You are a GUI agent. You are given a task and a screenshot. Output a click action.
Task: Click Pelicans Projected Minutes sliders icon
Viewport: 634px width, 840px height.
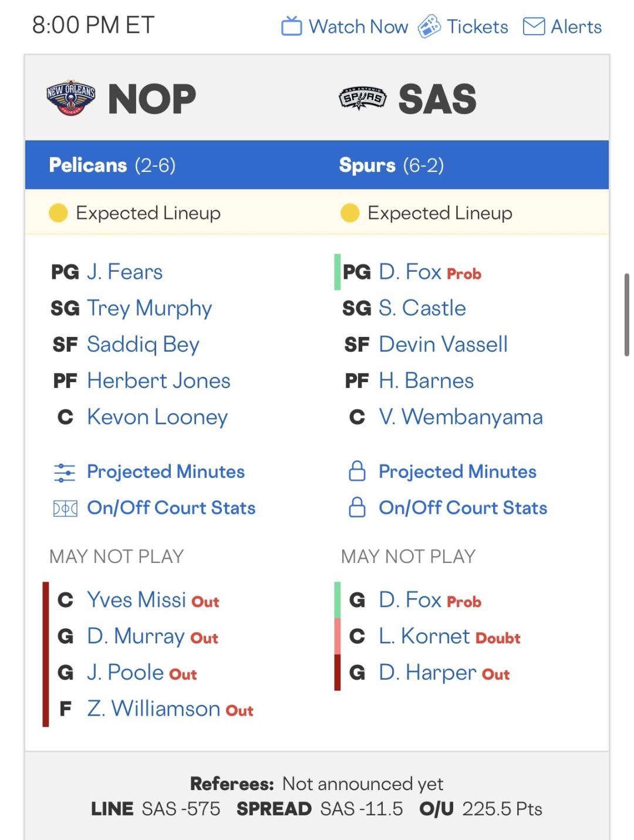[65, 472]
